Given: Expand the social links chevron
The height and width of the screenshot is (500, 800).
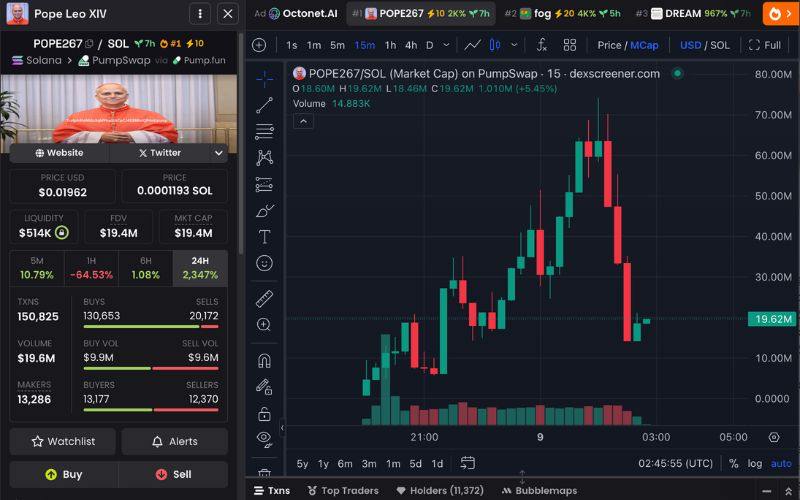Looking at the screenshot, I should [218, 153].
